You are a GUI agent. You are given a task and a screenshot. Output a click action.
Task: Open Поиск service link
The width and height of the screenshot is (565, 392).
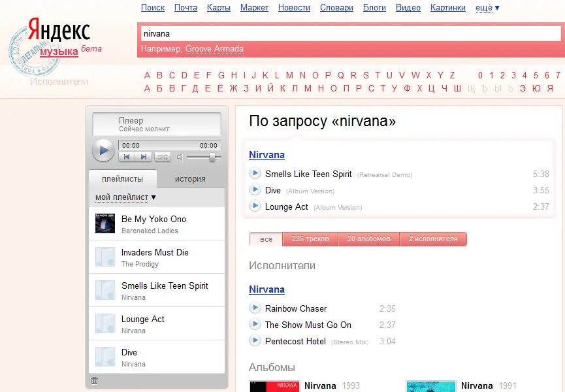[x=153, y=8]
